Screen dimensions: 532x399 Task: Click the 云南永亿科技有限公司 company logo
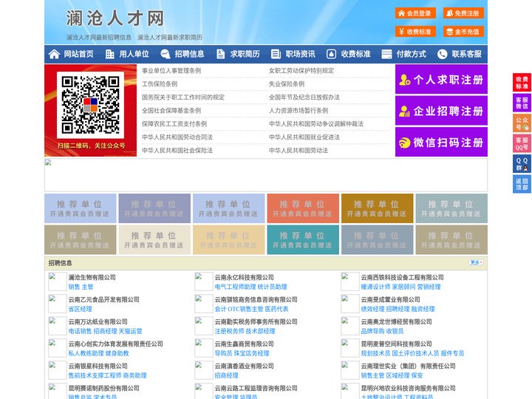[204, 282]
